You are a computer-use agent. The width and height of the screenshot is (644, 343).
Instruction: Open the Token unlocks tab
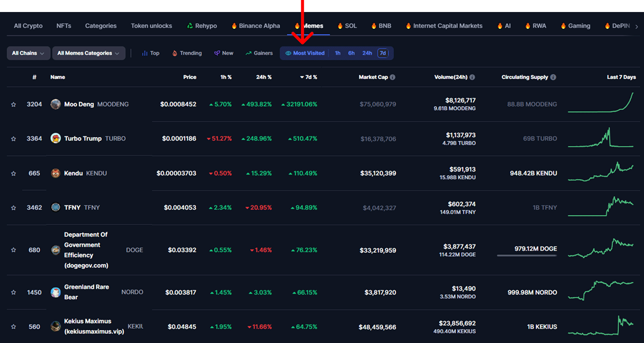(x=151, y=26)
